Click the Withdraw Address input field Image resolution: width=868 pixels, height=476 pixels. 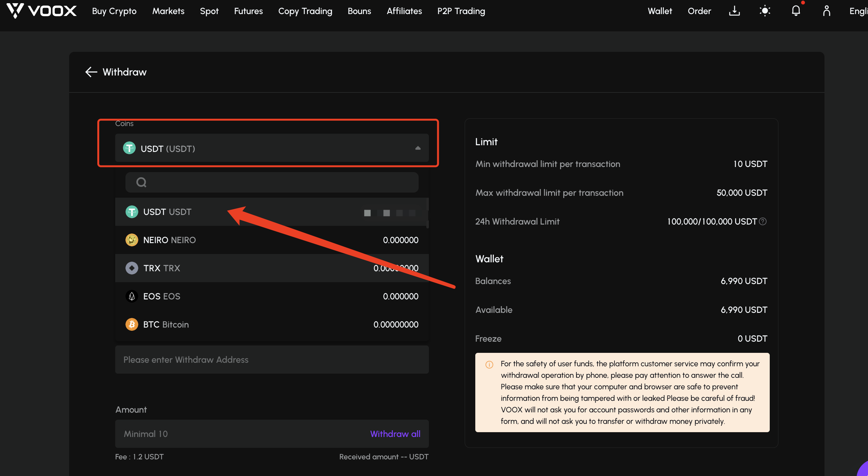coord(272,360)
